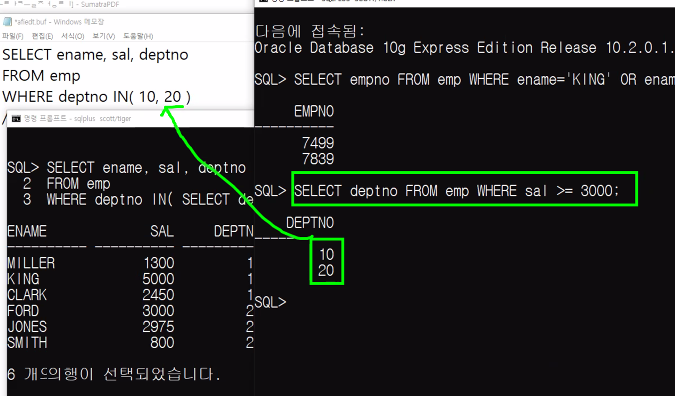Click the SMITH row in query results
The width and height of the screenshot is (675, 396).
[x=130, y=343]
